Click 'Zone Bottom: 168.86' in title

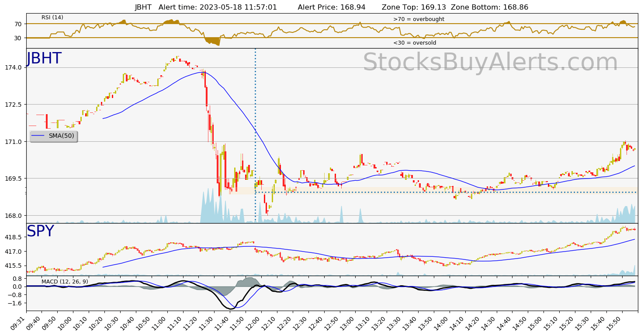[489, 7]
